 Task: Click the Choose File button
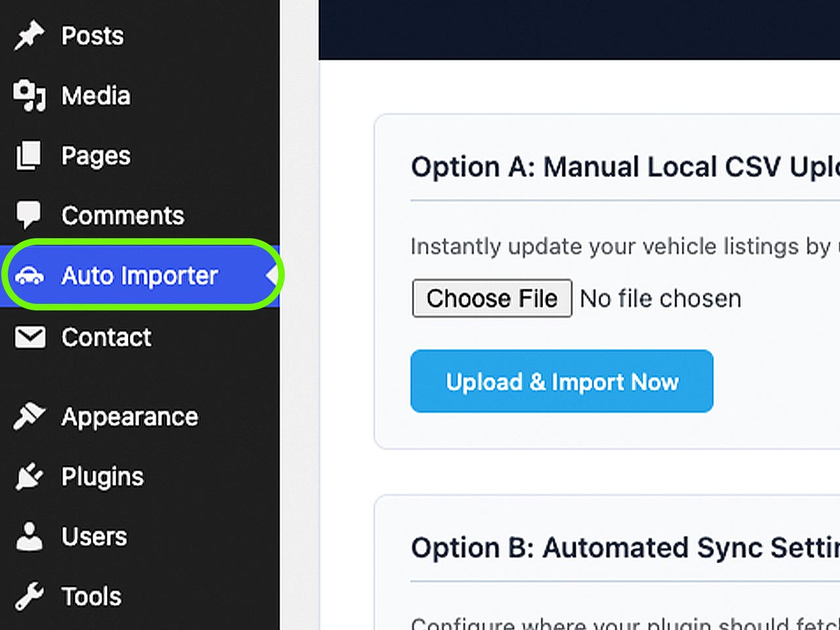click(x=492, y=299)
